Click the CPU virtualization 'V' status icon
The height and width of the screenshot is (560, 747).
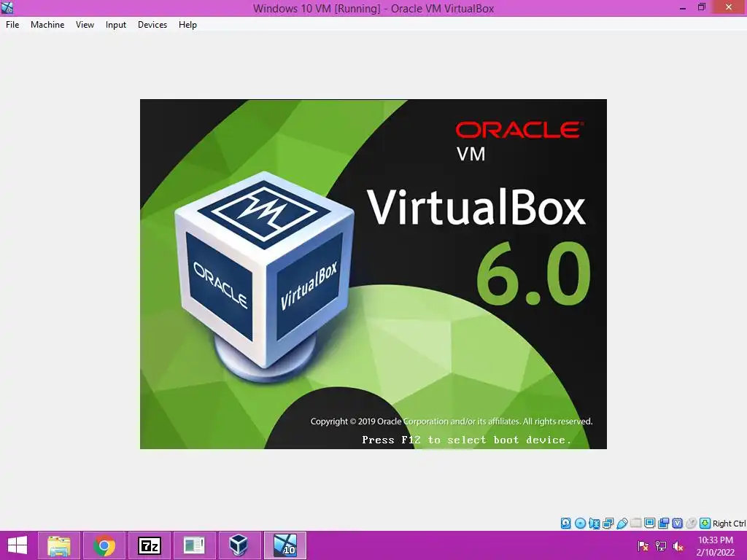677,524
